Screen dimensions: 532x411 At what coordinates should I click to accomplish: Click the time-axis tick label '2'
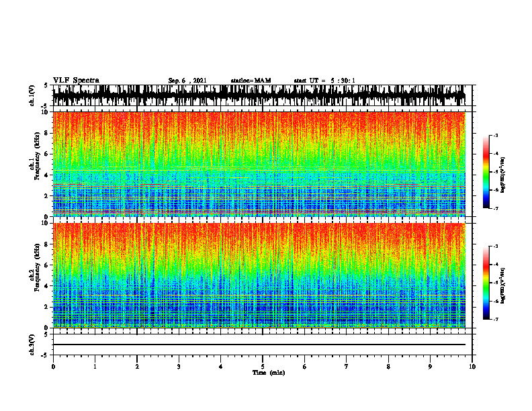(137, 367)
